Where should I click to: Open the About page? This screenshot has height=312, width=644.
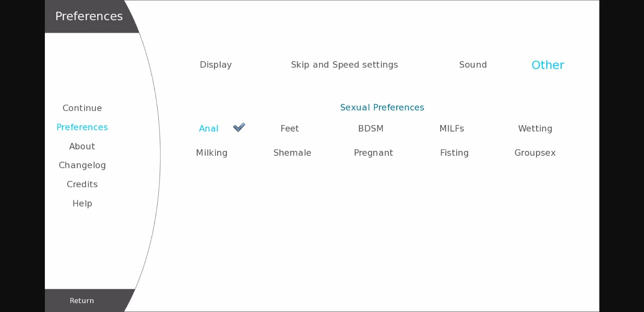[x=82, y=146]
